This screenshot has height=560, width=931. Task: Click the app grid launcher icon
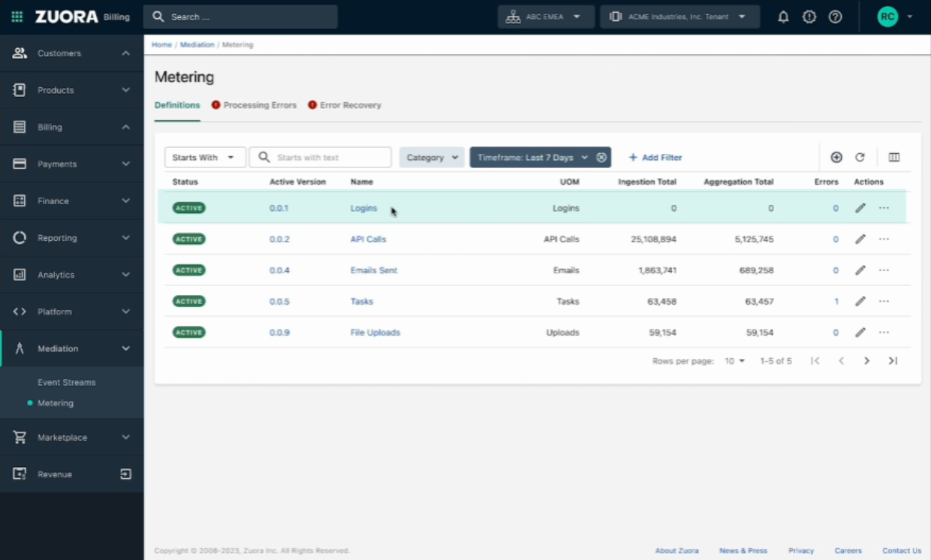[17, 17]
